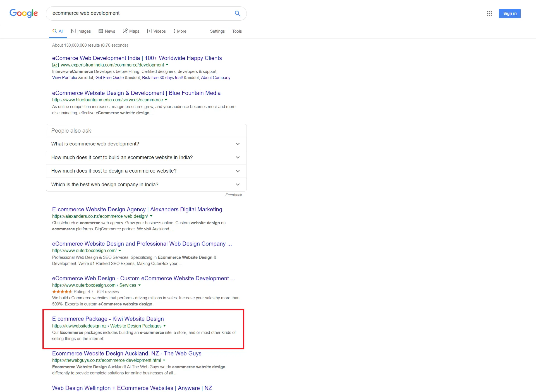Click the kiwiwebsitedesign.nz URL text
The height and width of the screenshot is (392, 536).
point(79,326)
